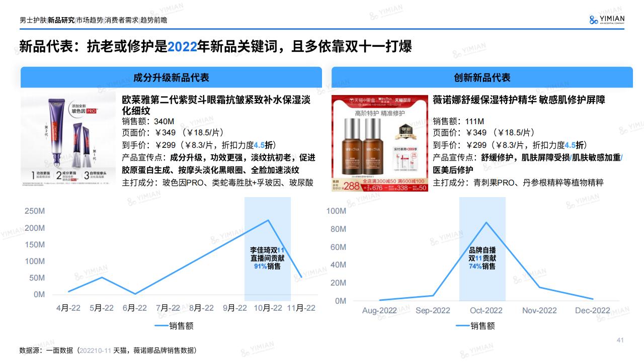The height and width of the screenshot is (362, 644).
Task: Click 销售额：340M text
Action: pos(148,121)
